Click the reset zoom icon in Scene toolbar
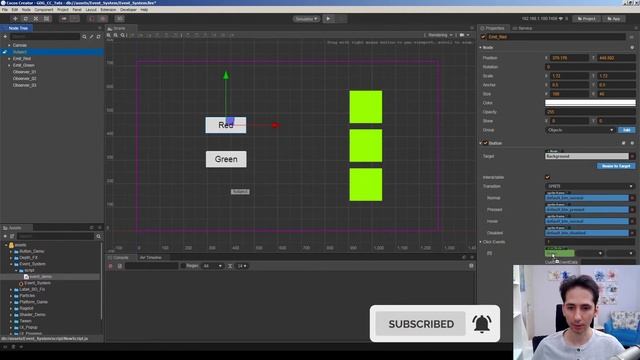This screenshot has height=360, width=640. (122, 36)
